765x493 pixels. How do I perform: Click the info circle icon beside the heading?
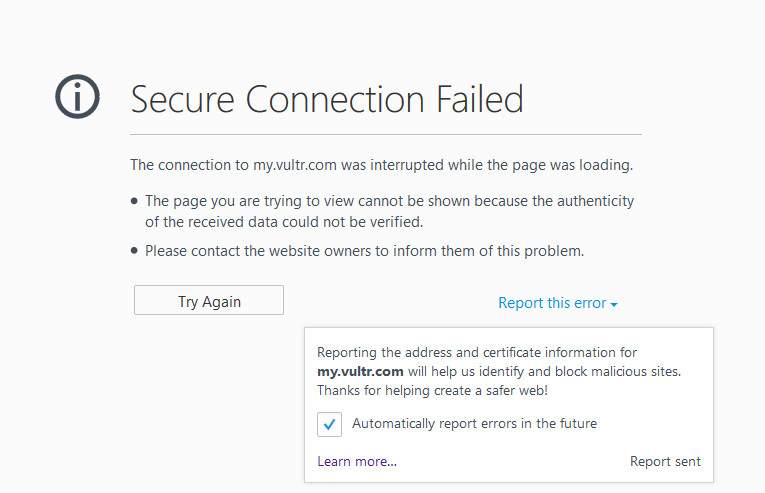coord(77,97)
